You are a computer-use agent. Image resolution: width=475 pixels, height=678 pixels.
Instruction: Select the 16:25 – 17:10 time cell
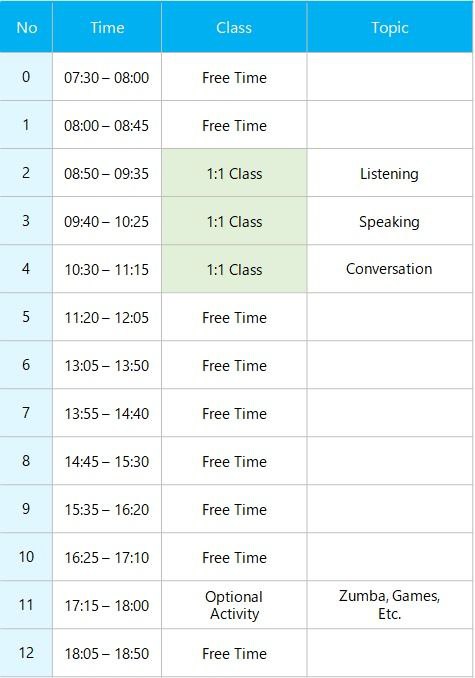pyautogui.click(x=107, y=557)
